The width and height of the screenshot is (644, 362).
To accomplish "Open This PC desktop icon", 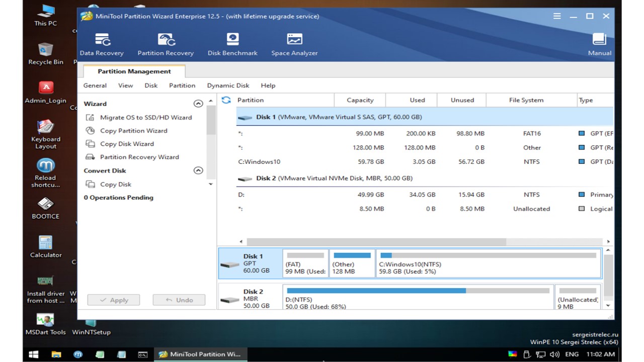I will click(46, 15).
